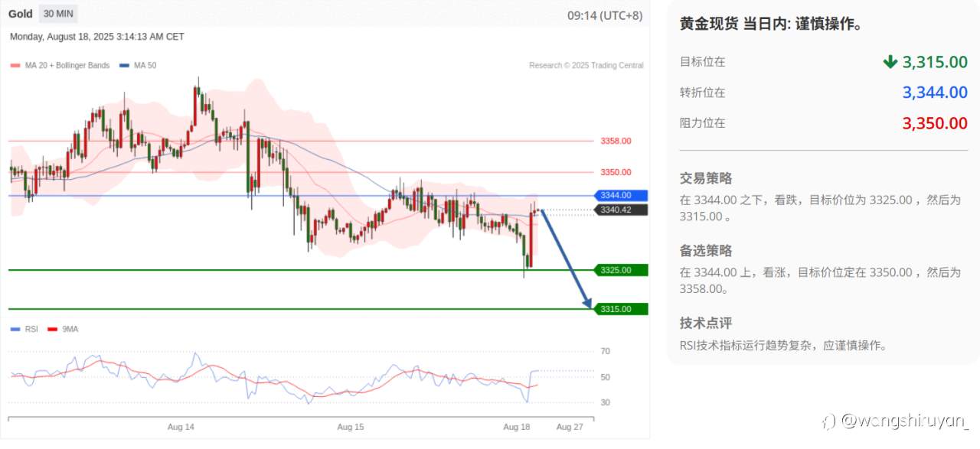This screenshot has width=980, height=449.
Task: Click the target value 3,315.00
Action: pyautogui.click(x=935, y=62)
